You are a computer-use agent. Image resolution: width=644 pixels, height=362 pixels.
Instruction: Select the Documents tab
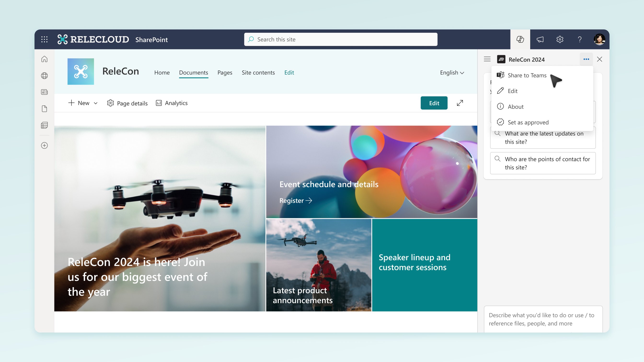(193, 72)
